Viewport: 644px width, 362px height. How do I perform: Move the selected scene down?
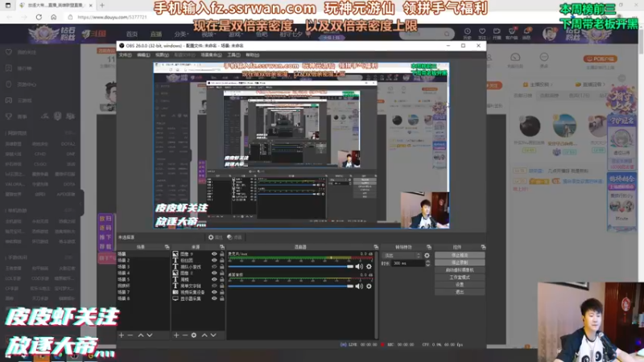pyautogui.click(x=150, y=335)
